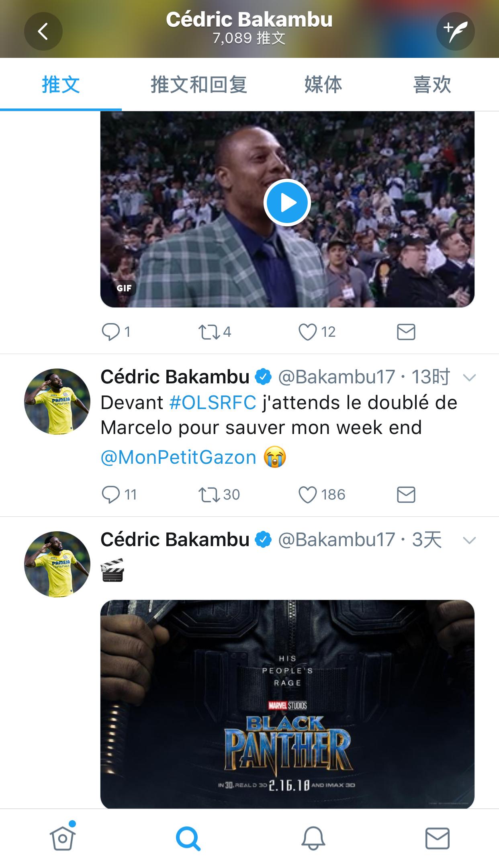Play the GIF of the man in the plaid jacket

pyautogui.click(x=287, y=203)
